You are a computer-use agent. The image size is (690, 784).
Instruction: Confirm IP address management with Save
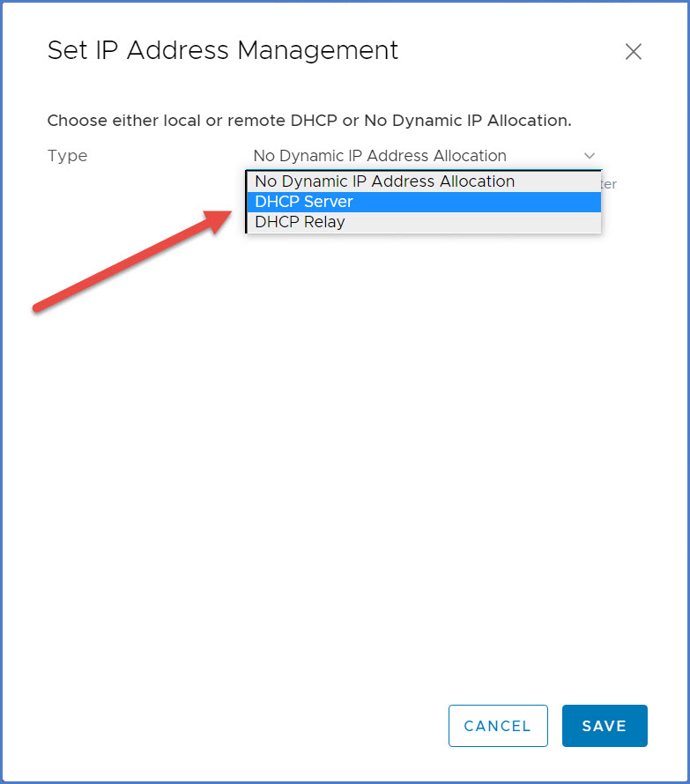pyautogui.click(x=605, y=726)
